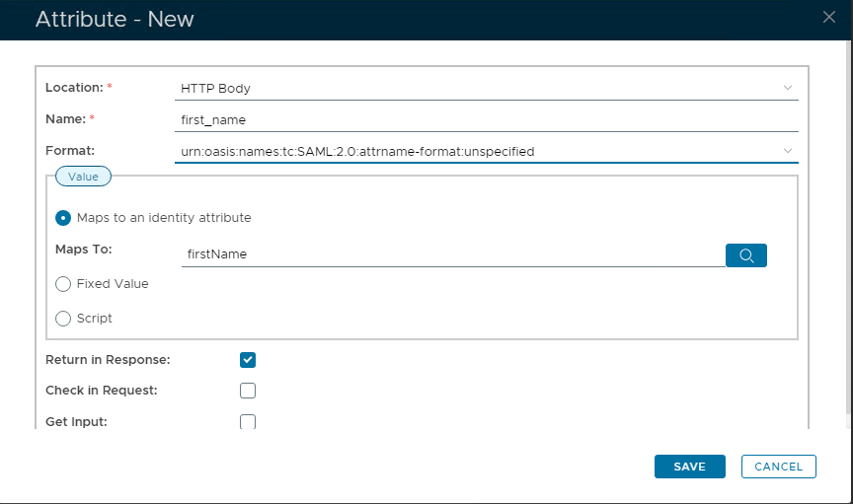The height and width of the screenshot is (504, 853).
Task: Open the Location dropdown showing HTTP Body
Action: 486,88
